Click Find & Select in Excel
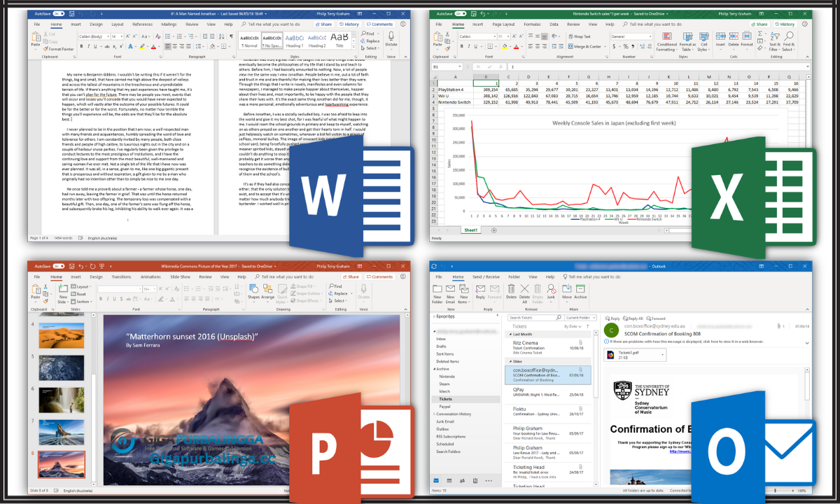 [788, 40]
